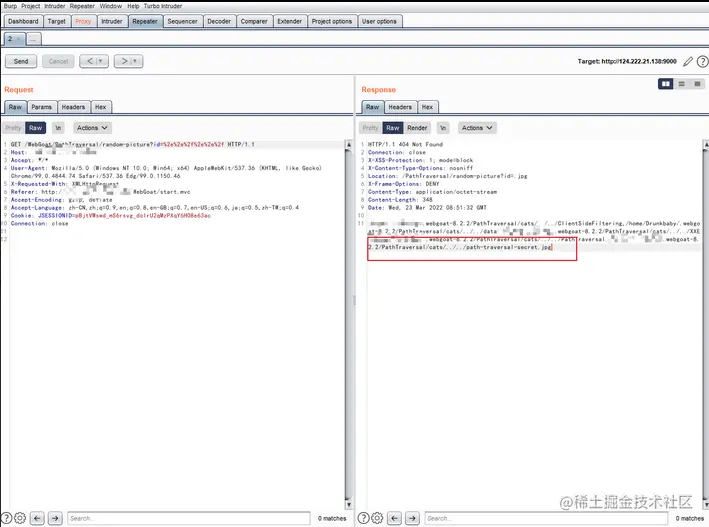709x527 pixels.
Task: Open Request Actions dropdown
Action: tap(92, 128)
